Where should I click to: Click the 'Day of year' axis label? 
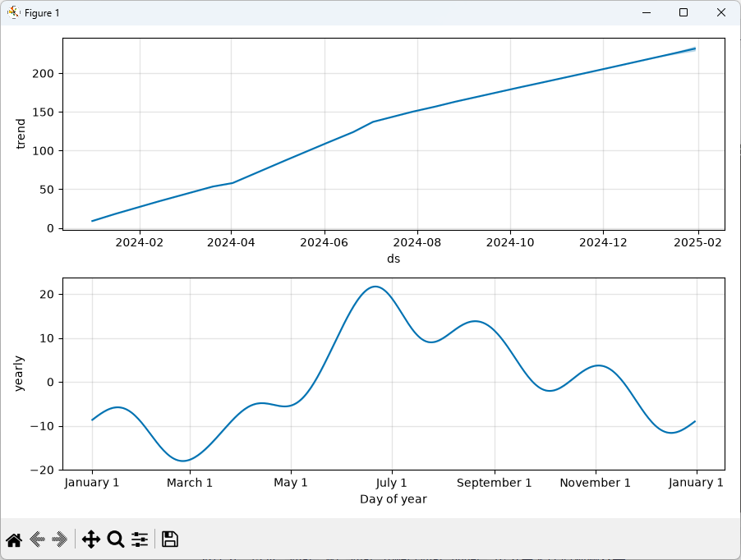click(394, 499)
